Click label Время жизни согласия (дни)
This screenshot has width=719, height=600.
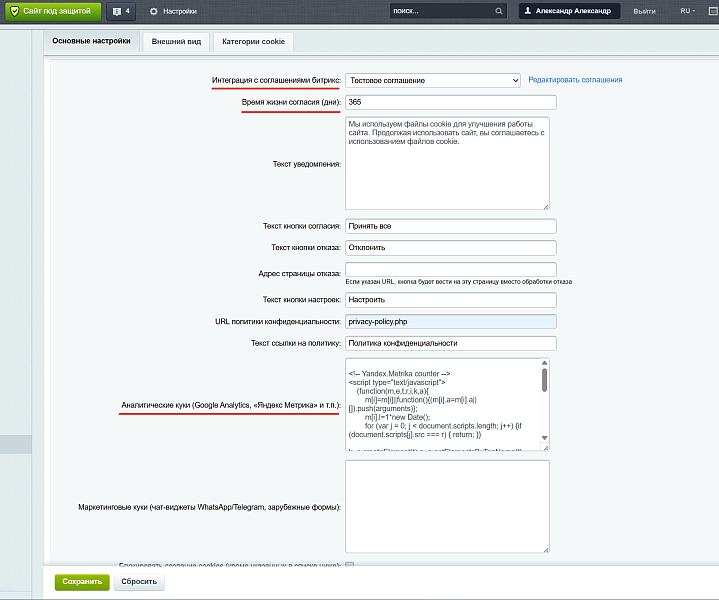click(x=291, y=102)
